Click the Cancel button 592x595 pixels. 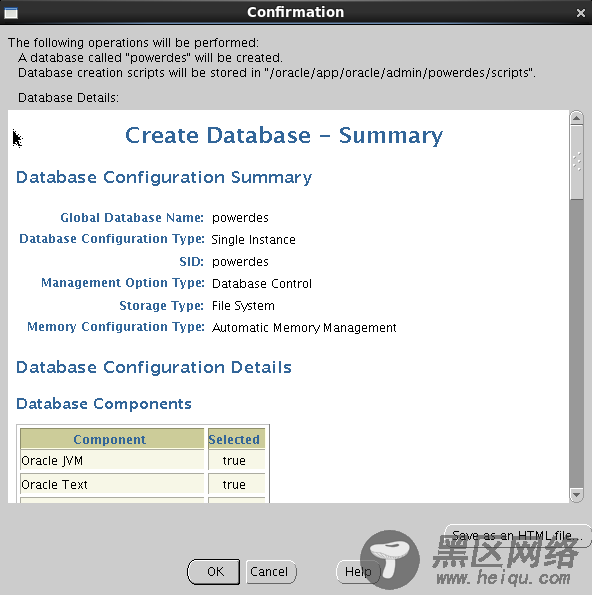click(271, 571)
